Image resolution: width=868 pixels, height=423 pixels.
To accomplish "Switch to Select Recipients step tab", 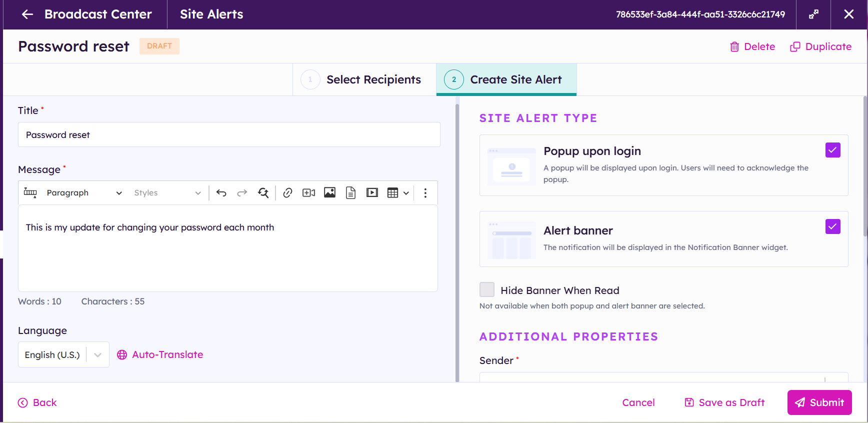I will coord(364,79).
